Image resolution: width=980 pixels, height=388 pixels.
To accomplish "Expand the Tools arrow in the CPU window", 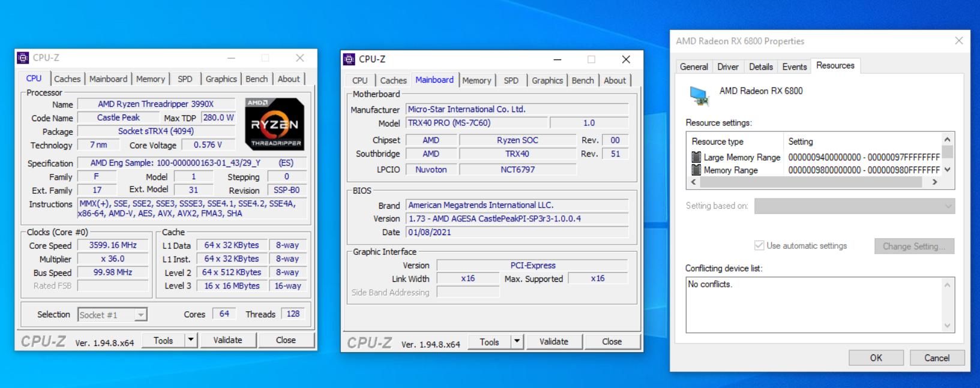I will [x=191, y=340].
